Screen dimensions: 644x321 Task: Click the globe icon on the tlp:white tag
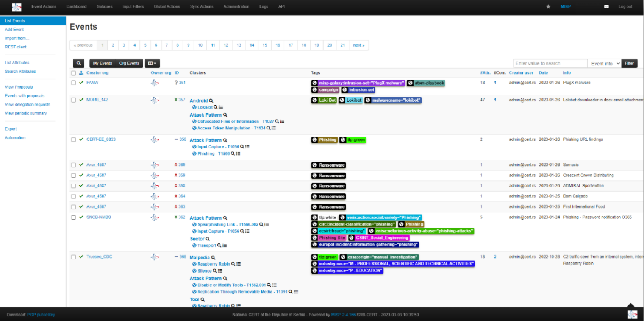314,218
